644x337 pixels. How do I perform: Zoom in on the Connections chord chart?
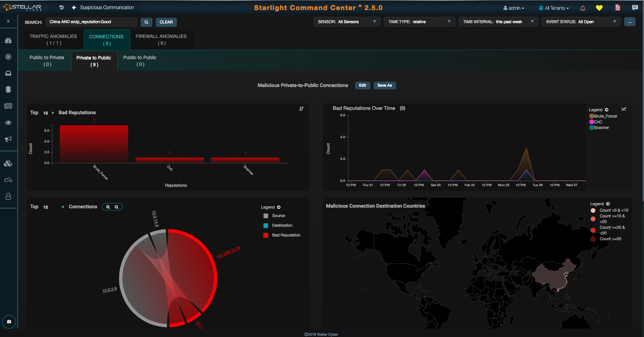pyautogui.click(x=108, y=207)
